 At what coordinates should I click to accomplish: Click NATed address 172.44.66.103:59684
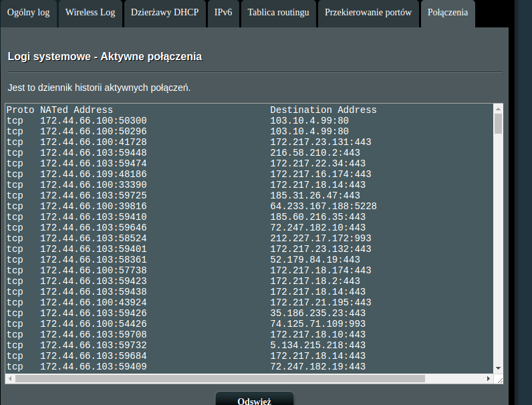(94, 356)
